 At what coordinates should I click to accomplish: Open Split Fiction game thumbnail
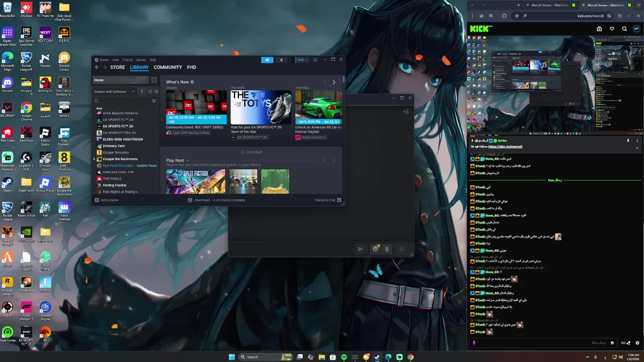tap(196, 182)
